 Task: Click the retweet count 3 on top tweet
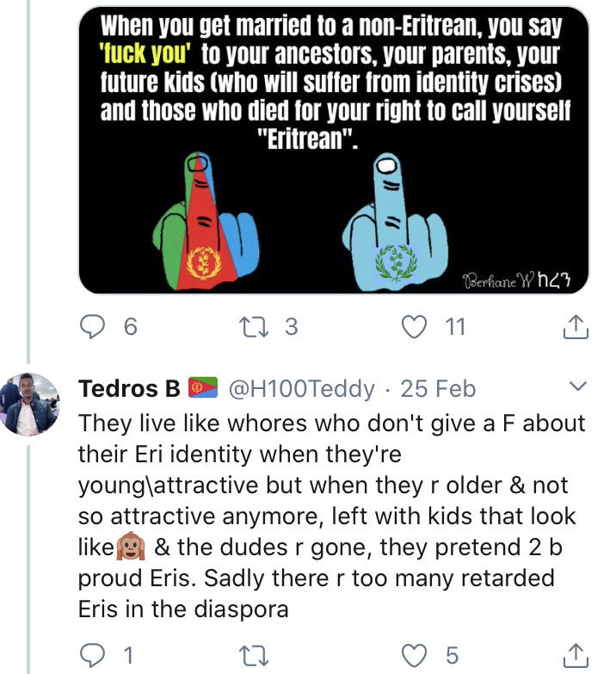(290, 327)
